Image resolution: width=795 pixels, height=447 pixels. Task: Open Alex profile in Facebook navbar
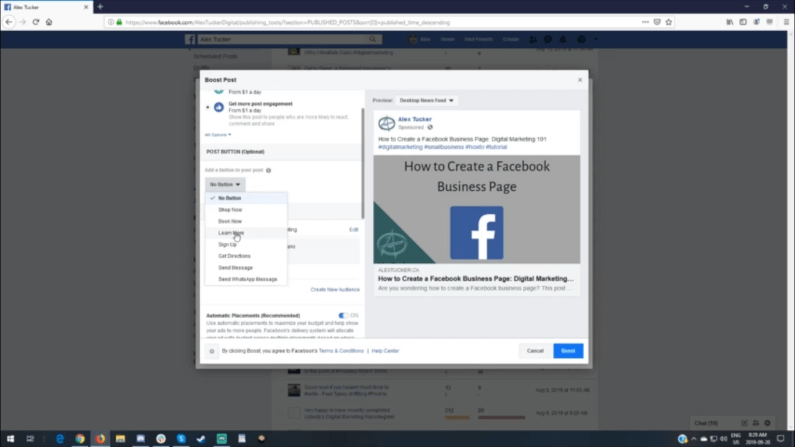[x=420, y=39]
